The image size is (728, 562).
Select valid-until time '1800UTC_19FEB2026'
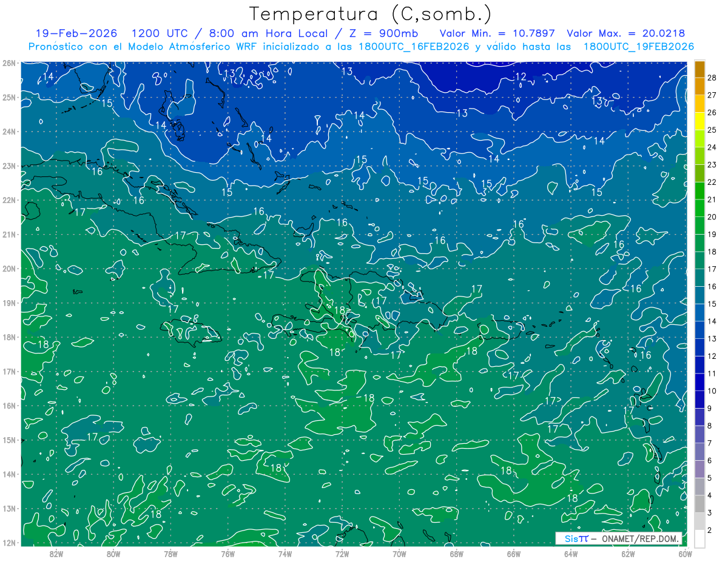coord(638,47)
